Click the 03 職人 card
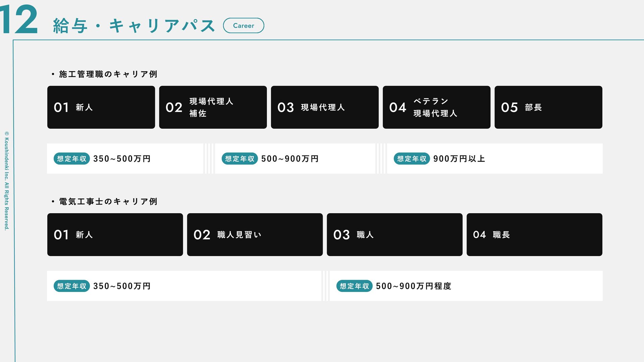Image resolution: width=644 pixels, height=362 pixels. 394,235
